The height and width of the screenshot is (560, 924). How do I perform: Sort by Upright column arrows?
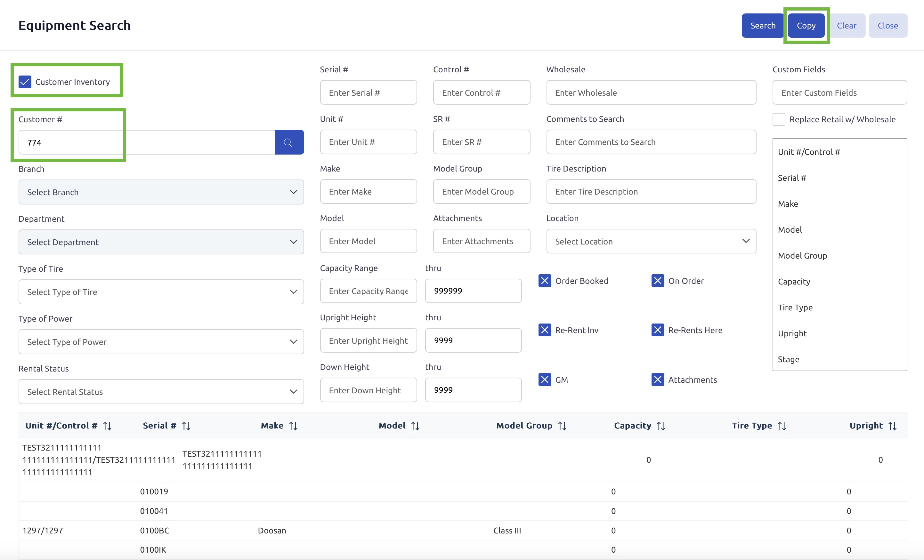click(893, 426)
